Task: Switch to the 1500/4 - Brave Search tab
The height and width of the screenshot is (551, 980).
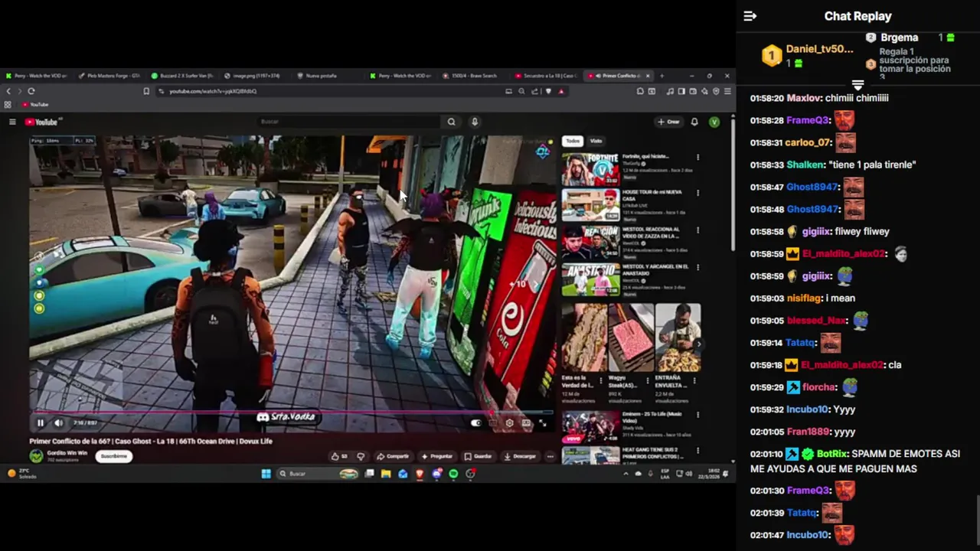Action: pyautogui.click(x=474, y=76)
